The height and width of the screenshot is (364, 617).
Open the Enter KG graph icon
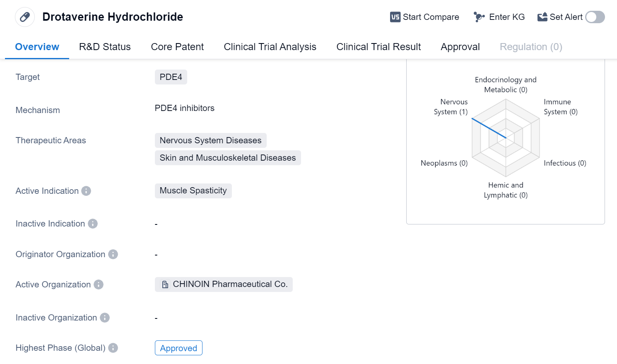(x=479, y=17)
